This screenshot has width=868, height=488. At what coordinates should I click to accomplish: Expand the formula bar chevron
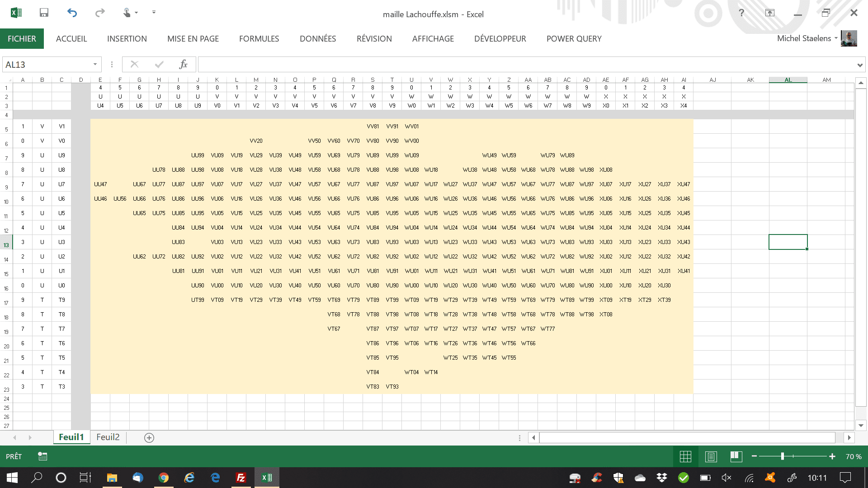859,65
